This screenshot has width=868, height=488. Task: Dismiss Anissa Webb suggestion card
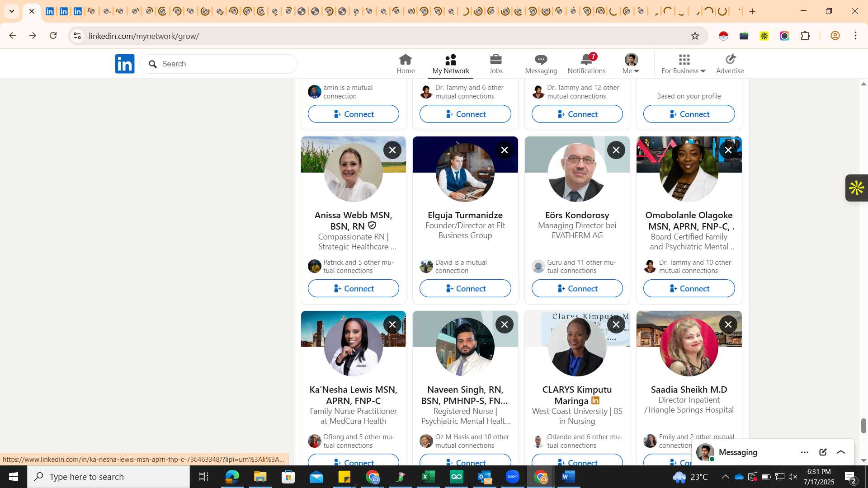(x=392, y=150)
